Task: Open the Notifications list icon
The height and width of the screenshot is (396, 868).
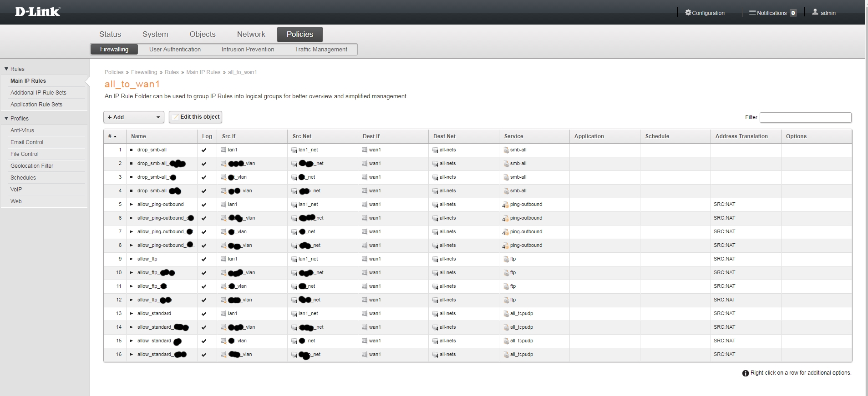Action: (752, 13)
